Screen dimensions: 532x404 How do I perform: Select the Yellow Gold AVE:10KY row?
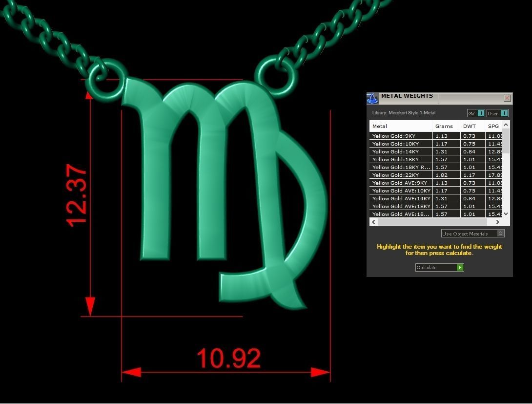pyautogui.click(x=436, y=191)
